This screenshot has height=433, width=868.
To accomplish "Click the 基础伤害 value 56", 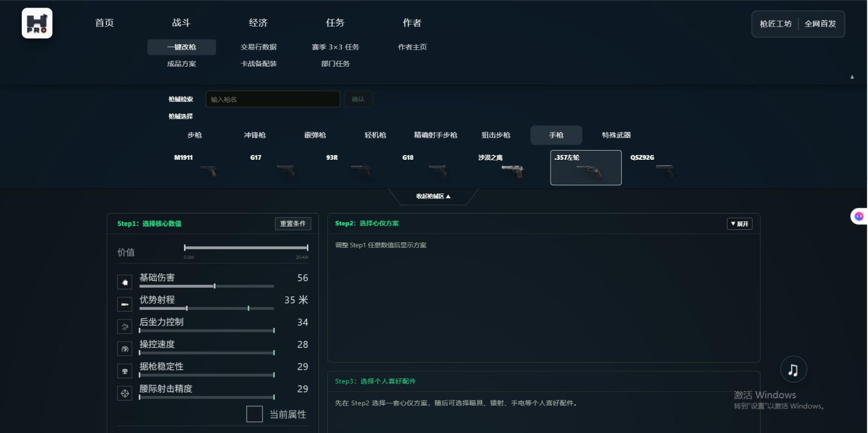I will click(303, 278).
